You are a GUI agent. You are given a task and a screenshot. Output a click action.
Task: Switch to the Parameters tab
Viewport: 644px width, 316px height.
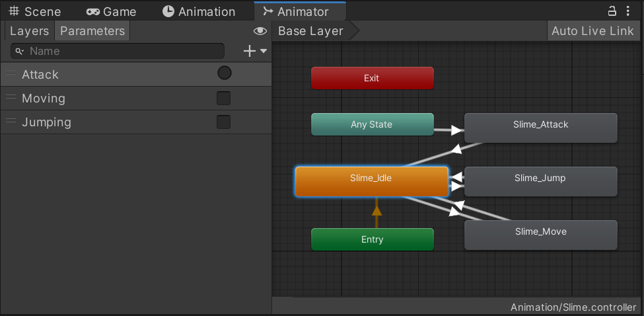tap(92, 31)
